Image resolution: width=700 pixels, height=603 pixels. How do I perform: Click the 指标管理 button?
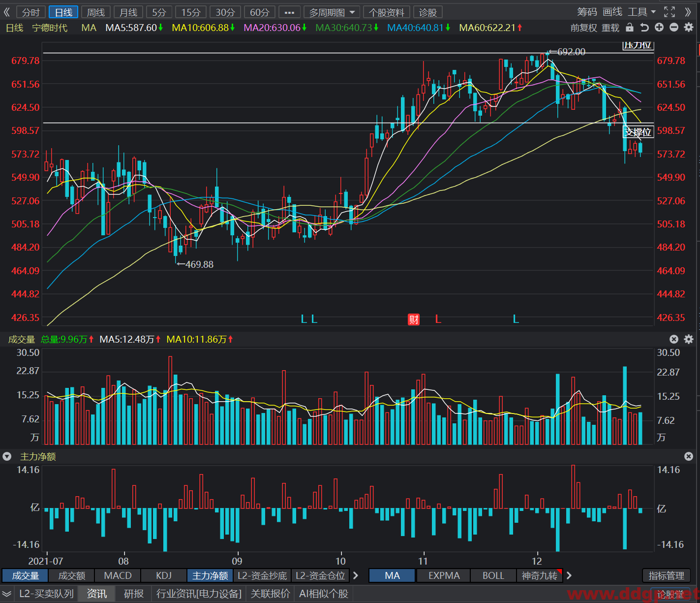[x=667, y=575]
